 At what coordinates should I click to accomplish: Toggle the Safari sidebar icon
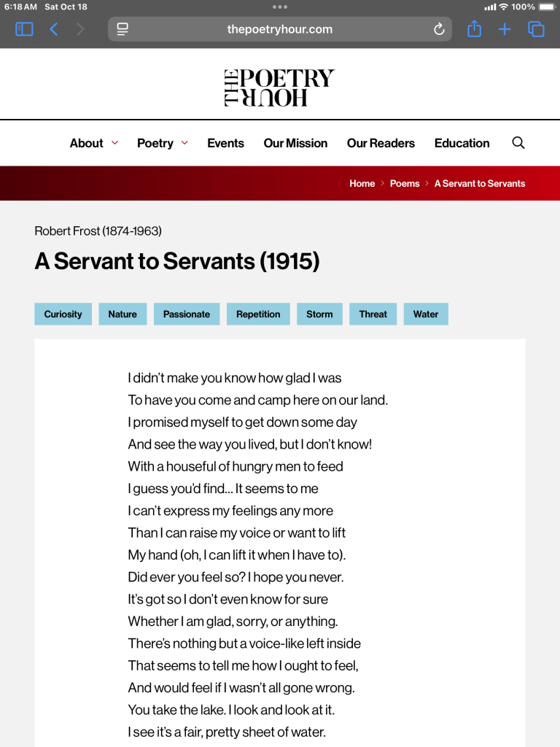tap(24, 29)
